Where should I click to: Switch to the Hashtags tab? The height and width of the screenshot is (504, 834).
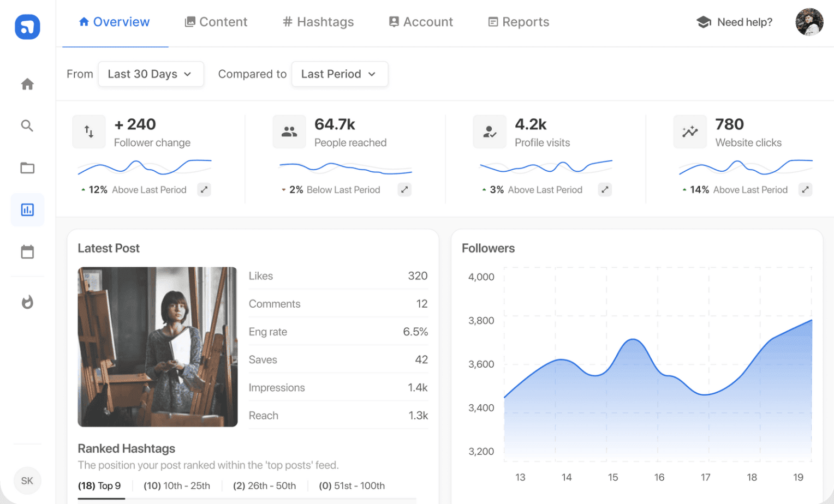[x=318, y=22]
